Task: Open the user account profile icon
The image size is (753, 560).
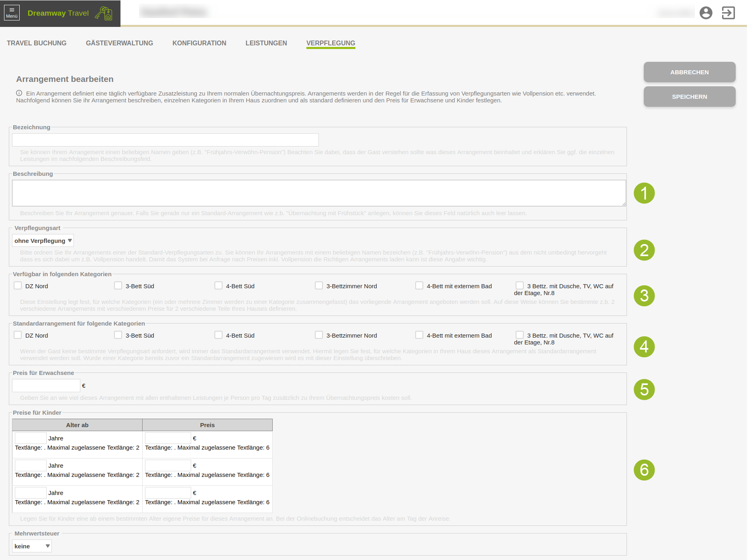Action: pyautogui.click(x=706, y=13)
